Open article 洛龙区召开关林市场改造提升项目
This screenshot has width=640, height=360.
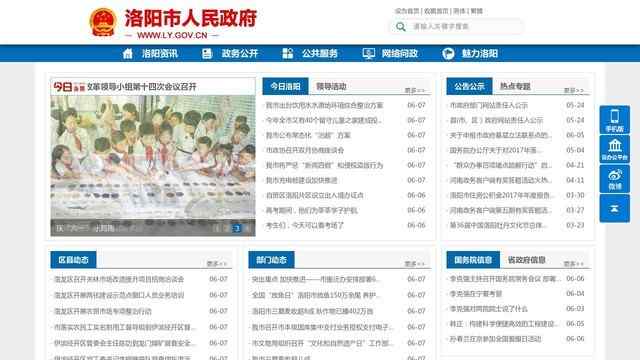pos(119,279)
